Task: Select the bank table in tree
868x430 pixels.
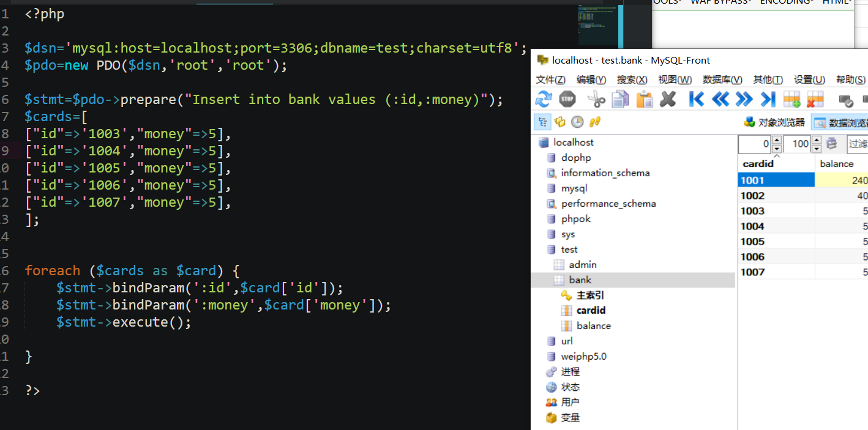Action: 580,280
